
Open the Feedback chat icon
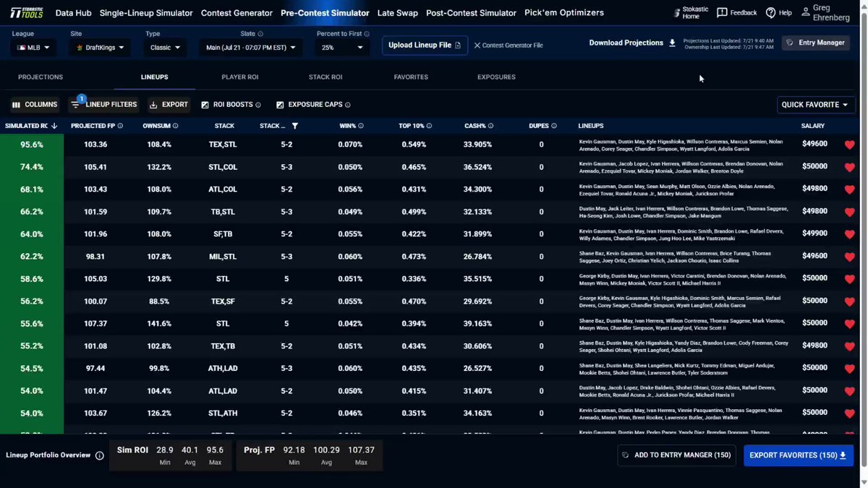[722, 13]
